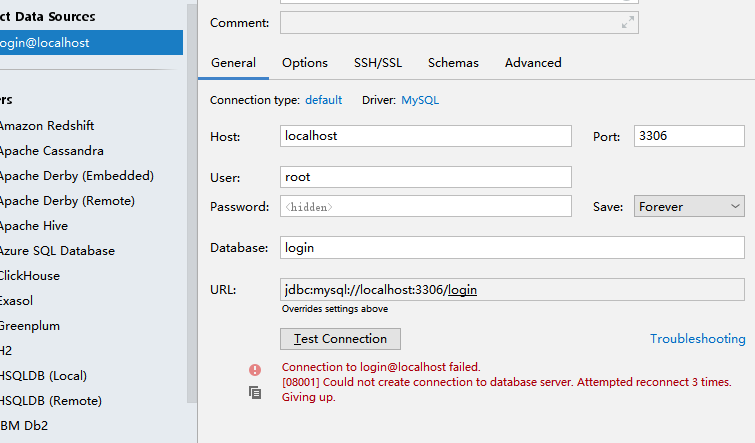Select the Apache Derby (Embedded) driver
Screen dimensions: 755x443
[77, 176]
